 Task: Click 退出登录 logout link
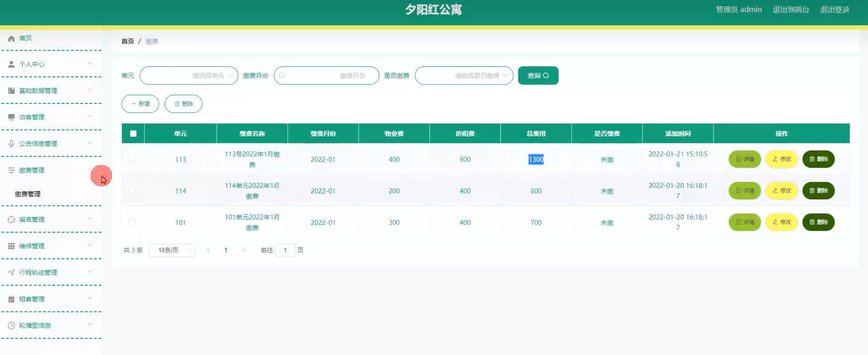click(x=835, y=9)
